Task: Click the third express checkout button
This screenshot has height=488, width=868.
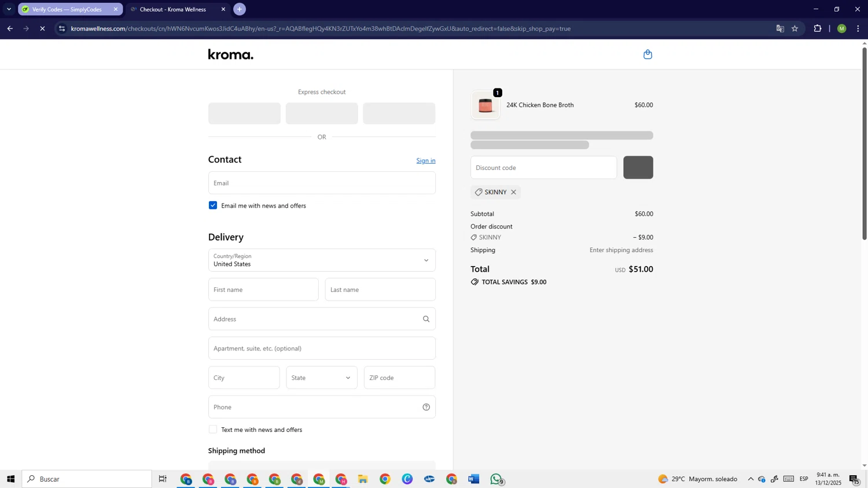Action: tap(399, 113)
